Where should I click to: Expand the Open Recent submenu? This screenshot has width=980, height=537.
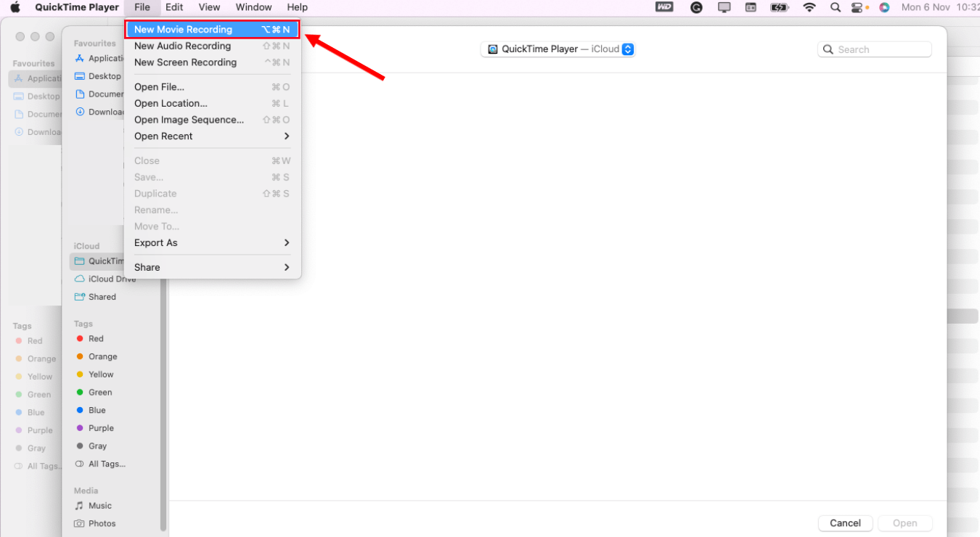213,136
